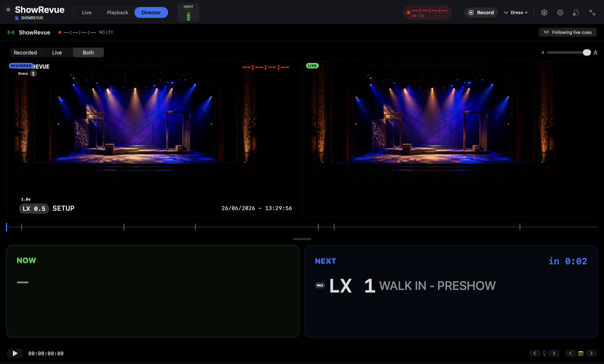
Task: Click the small A text size icon
Action: coord(543,53)
